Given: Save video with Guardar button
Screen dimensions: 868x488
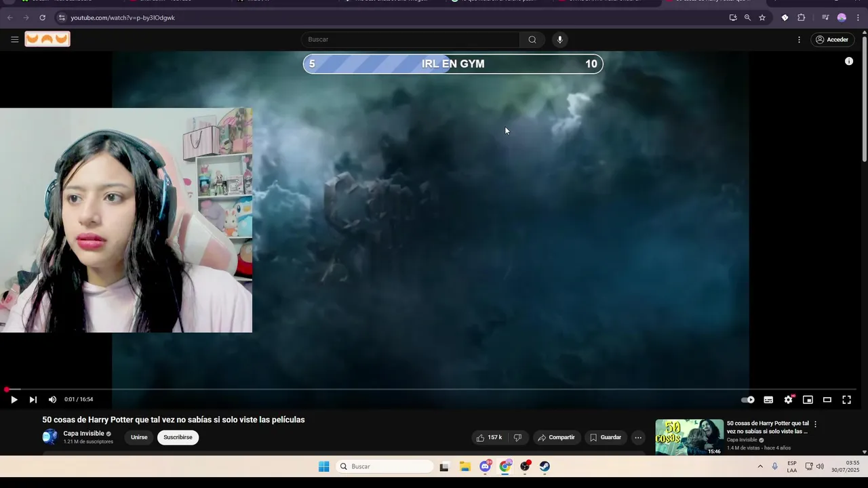Looking at the screenshot, I should click(605, 437).
